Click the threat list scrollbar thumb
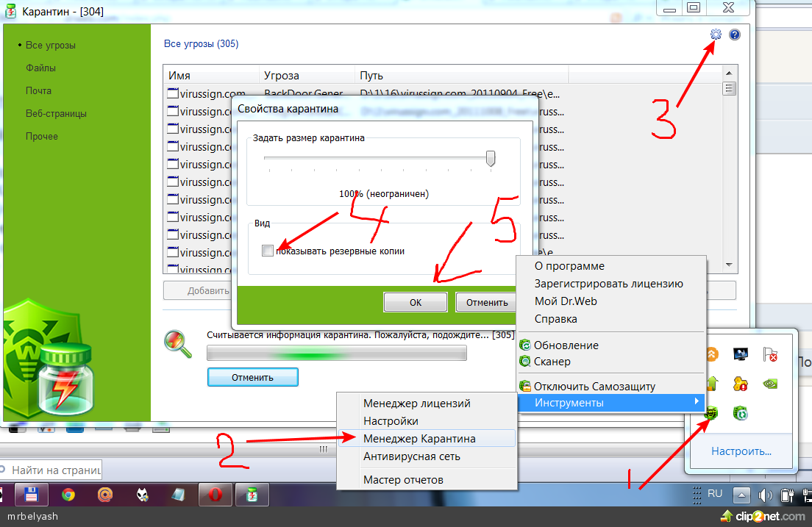812x527 pixels. pyautogui.click(x=729, y=88)
